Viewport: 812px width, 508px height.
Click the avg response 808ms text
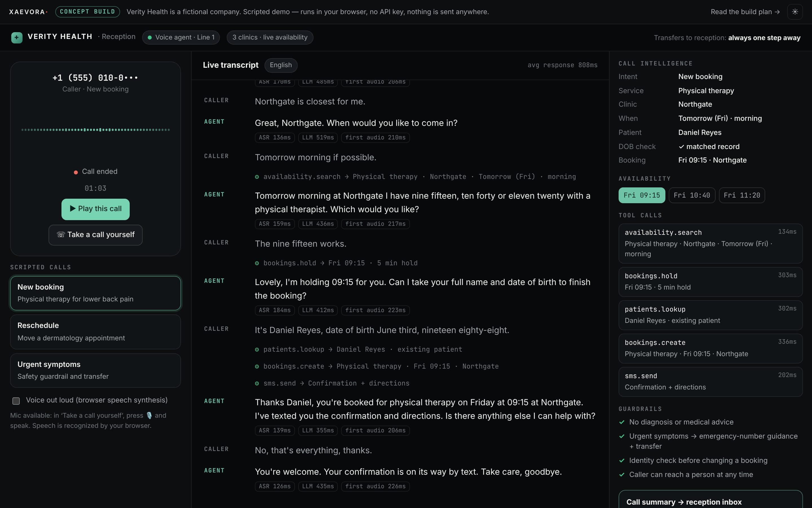tap(562, 65)
